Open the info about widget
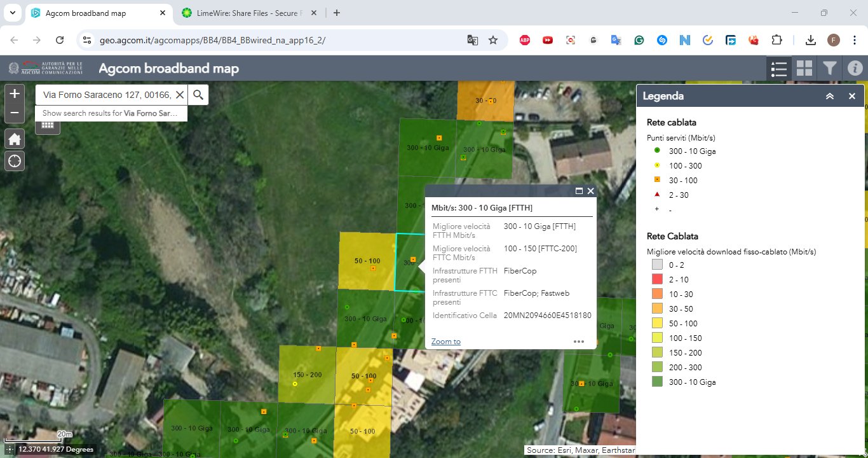868x458 pixels. coord(855,68)
